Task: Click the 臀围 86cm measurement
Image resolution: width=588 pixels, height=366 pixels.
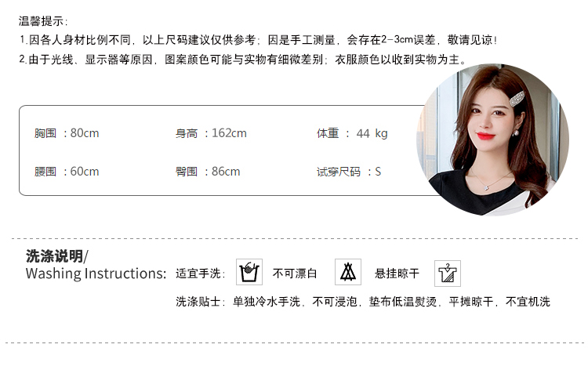Action: click(208, 172)
